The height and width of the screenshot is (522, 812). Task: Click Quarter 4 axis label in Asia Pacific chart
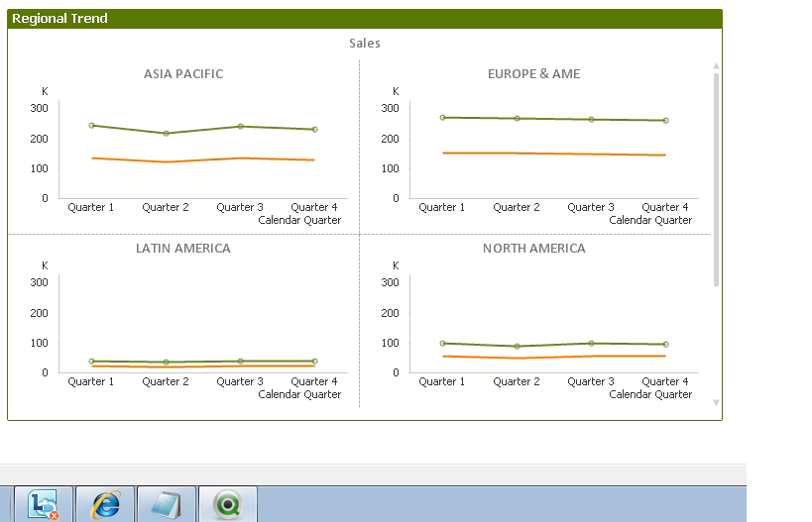point(314,207)
